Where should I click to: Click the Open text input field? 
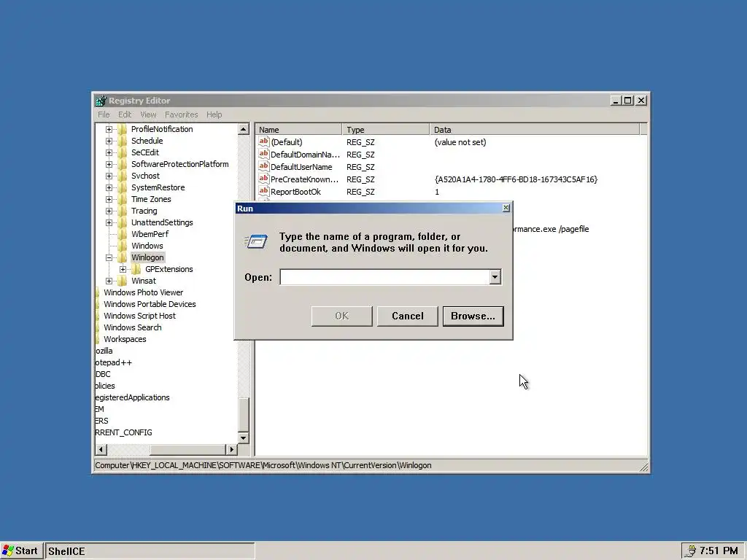click(384, 277)
